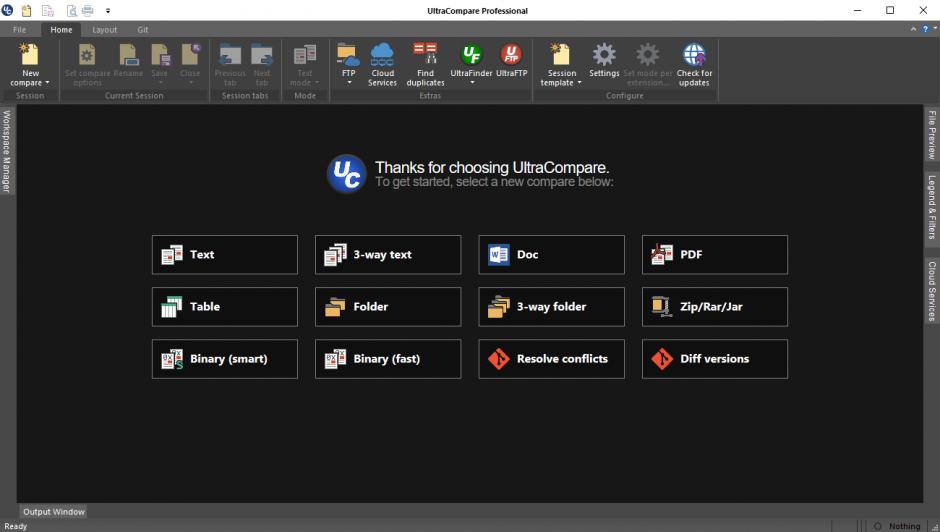Viewport: 940px width, 532px height.
Task: Start a Binary (fast) compare
Action: tap(388, 359)
